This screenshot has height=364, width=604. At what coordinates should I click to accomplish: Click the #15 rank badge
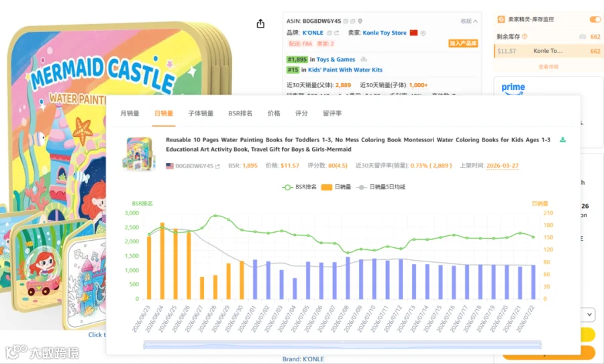(x=293, y=70)
